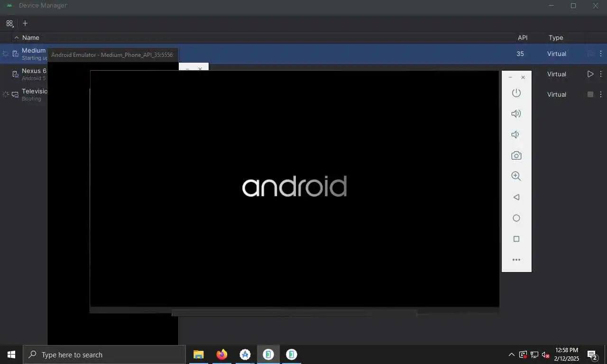Select the Medium phone device row
This screenshot has height=364, width=607.
click(303, 54)
